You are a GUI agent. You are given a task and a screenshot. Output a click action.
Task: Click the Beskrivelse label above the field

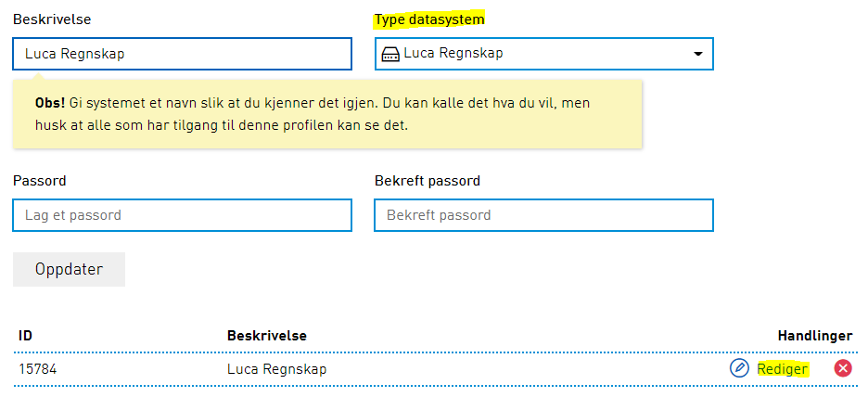point(52,19)
